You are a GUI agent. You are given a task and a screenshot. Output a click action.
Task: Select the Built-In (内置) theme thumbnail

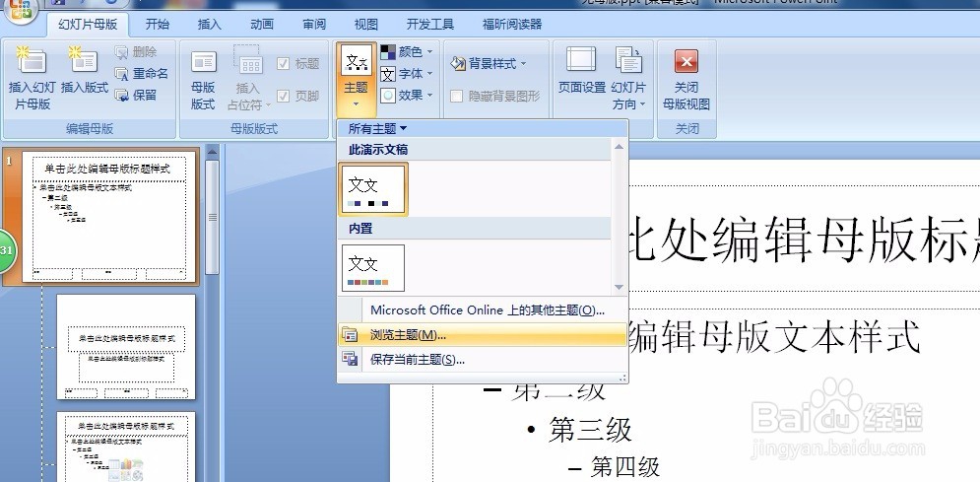pyautogui.click(x=373, y=267)
